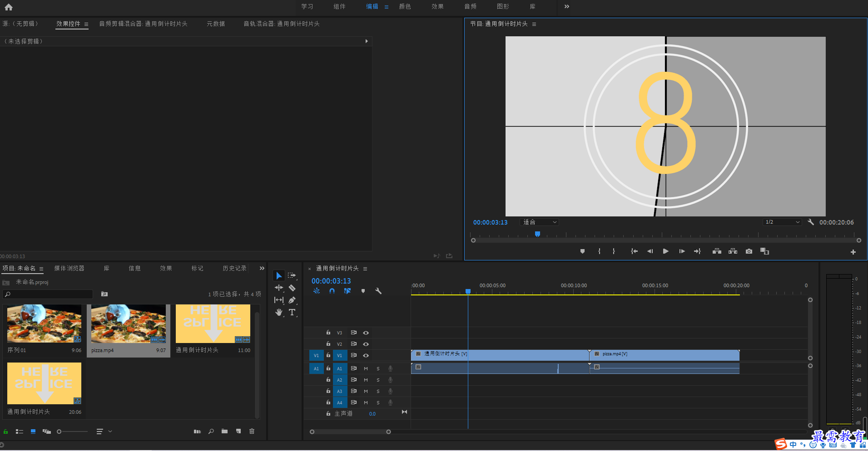Click the Delete trash icon in project panel

point(252,431)
